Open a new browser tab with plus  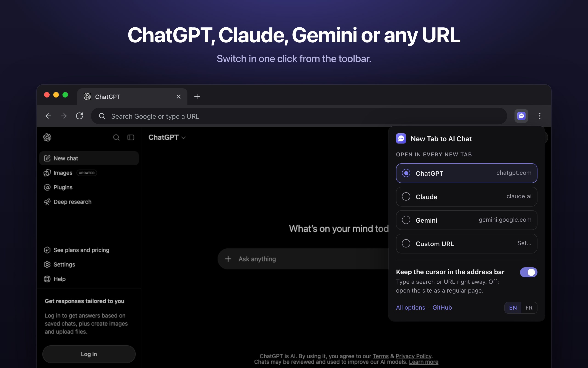197,97
